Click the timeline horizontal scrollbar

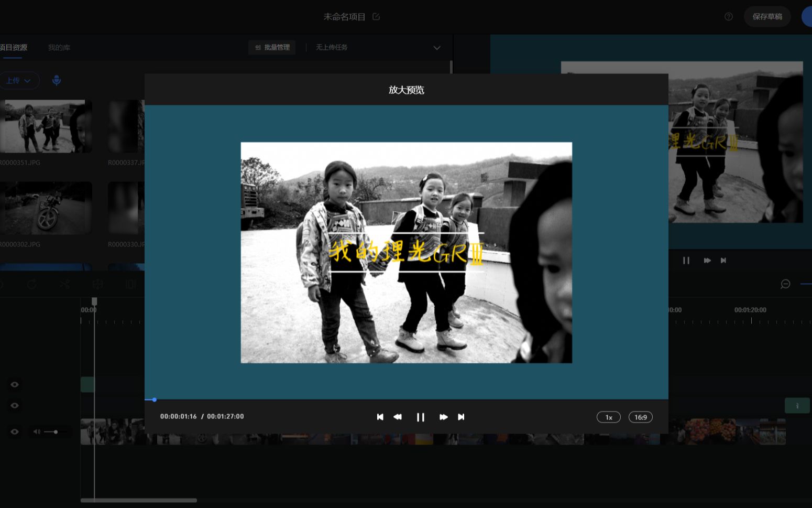click(x=139, y=500)
